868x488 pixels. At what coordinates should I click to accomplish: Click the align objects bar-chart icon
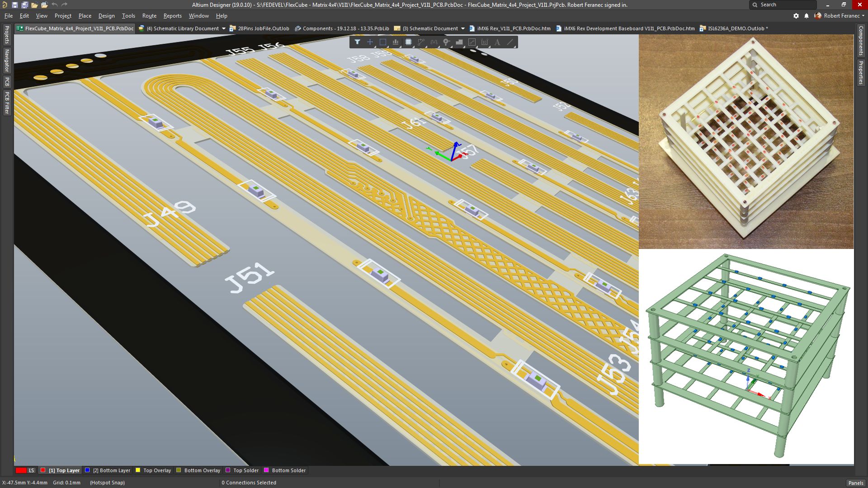point(396,42)
